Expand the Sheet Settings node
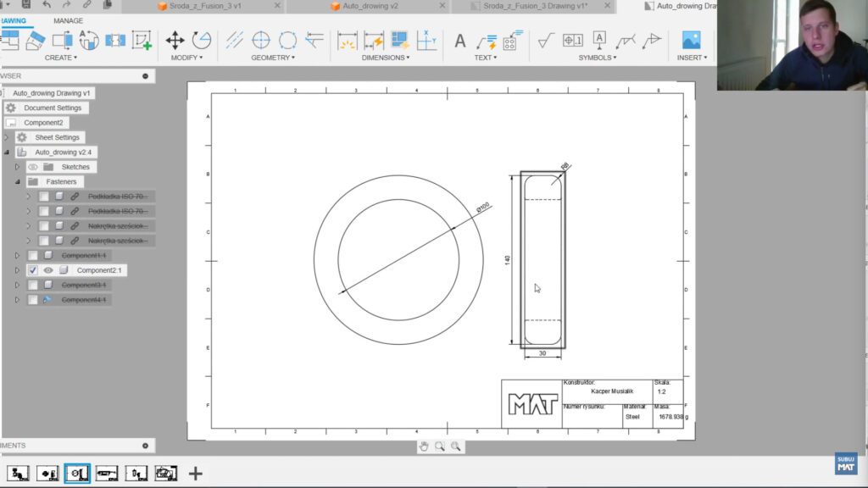868x488 pixels. (7, 136)
